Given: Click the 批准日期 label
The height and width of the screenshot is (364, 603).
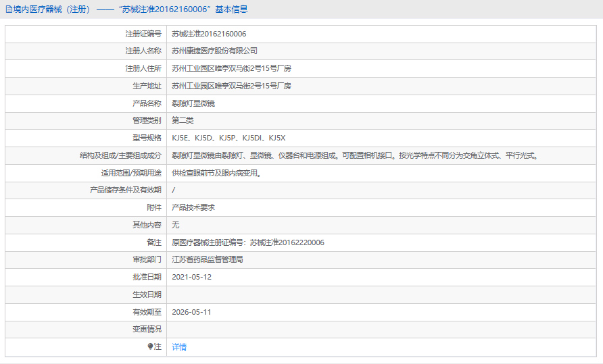Looking at the screenshot, I should pos(147,277).
